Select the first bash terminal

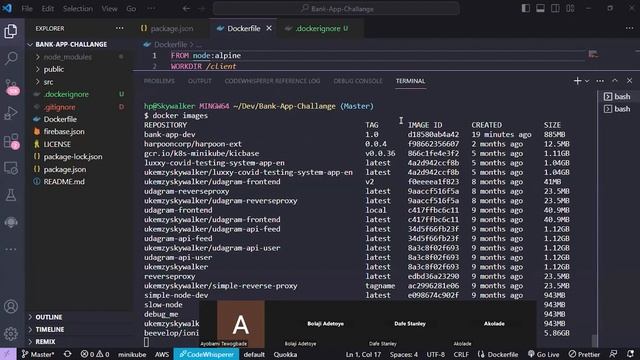[617, 96]
